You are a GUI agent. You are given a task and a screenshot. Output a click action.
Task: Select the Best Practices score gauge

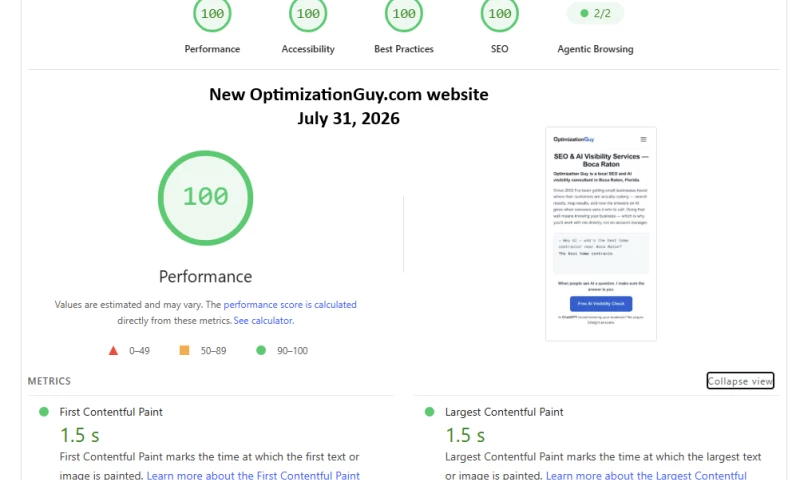click(404, 14)
